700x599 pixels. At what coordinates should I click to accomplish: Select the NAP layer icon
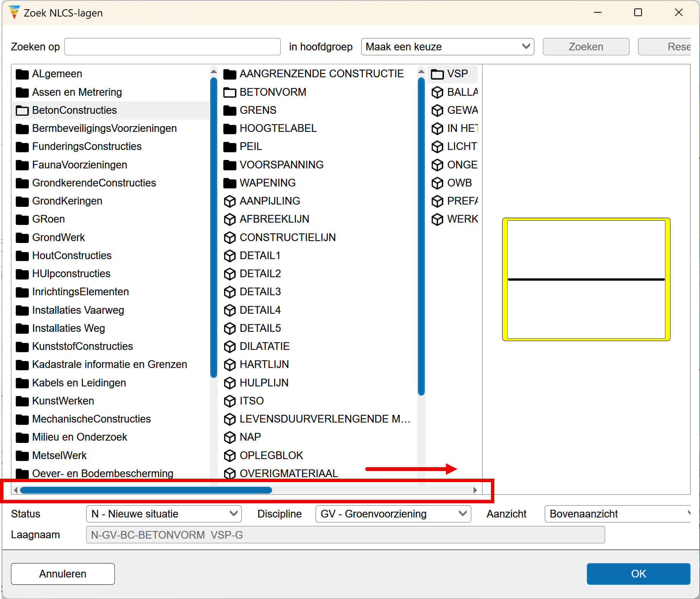(230, 437)
